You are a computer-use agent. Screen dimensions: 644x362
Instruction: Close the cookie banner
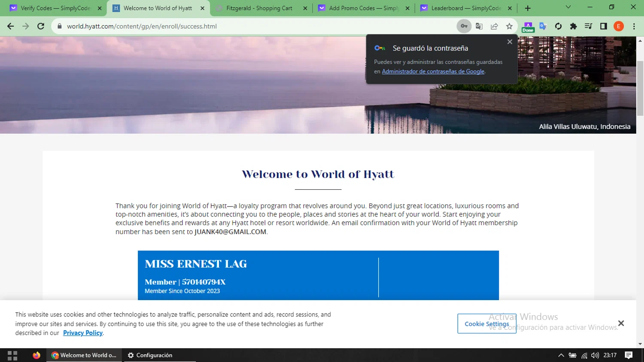tap(621, 323)
